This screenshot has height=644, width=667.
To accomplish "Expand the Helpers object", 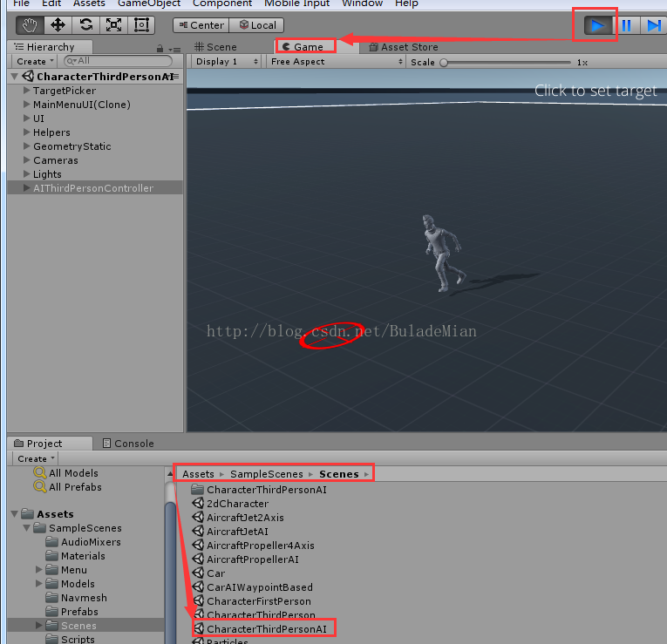I will click(26, 132).
